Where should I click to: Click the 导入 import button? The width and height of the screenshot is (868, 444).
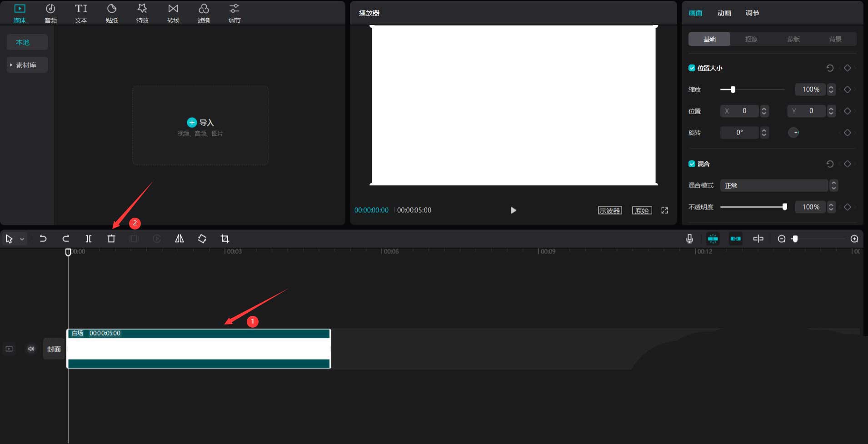pos(200,122)
